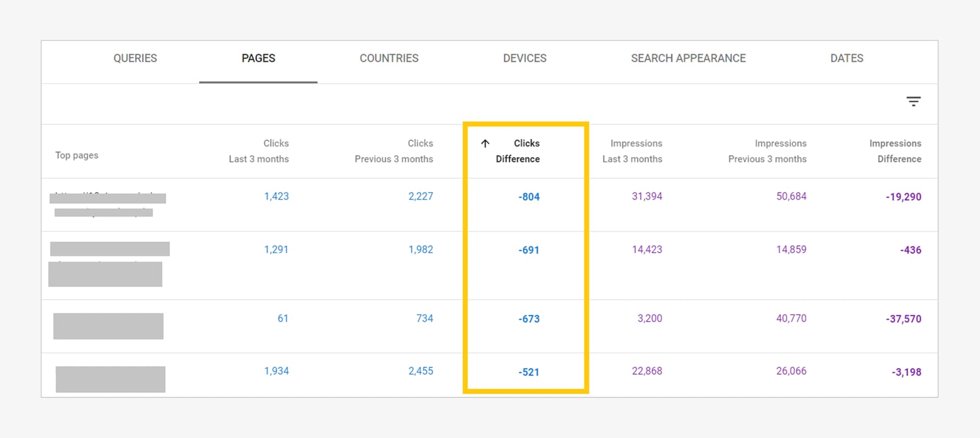The width and height of the screenshot is (980, 438).
Task: Sort by Impressions Previous 3 months header
Action: point(767,151)
